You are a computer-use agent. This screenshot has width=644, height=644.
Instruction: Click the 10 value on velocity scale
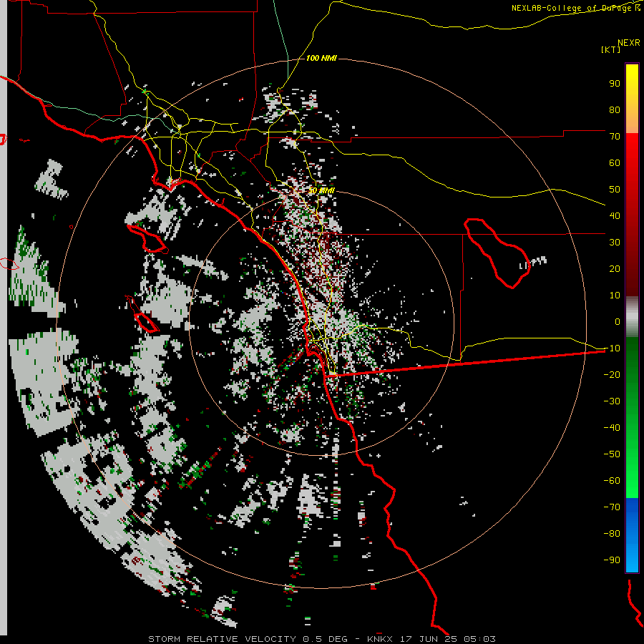point(615,296)
